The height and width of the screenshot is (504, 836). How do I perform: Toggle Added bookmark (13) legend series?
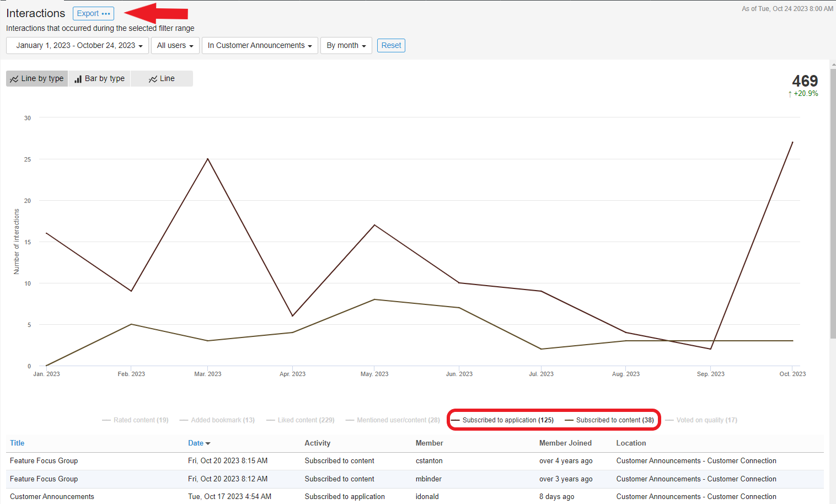tap(217, 420)
